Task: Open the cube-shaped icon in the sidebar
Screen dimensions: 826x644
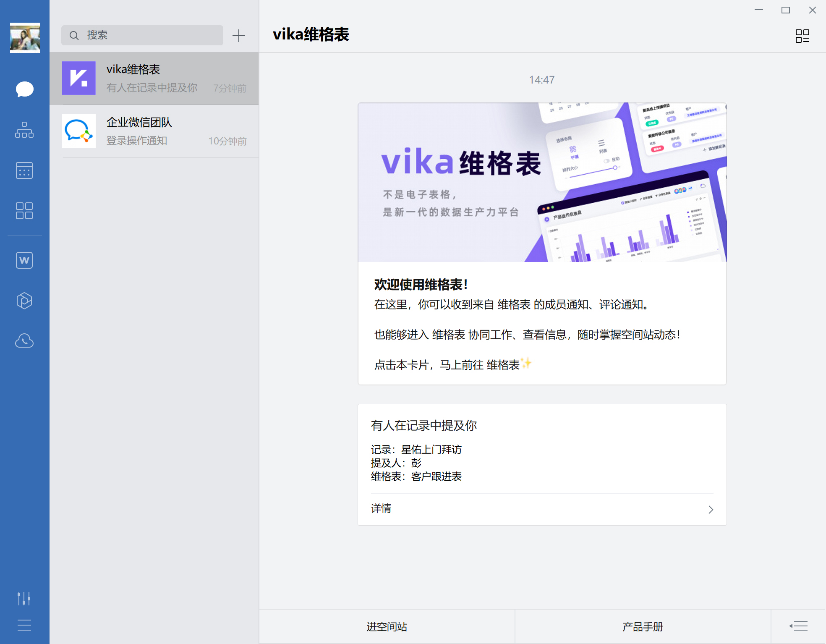Action: 24,301
